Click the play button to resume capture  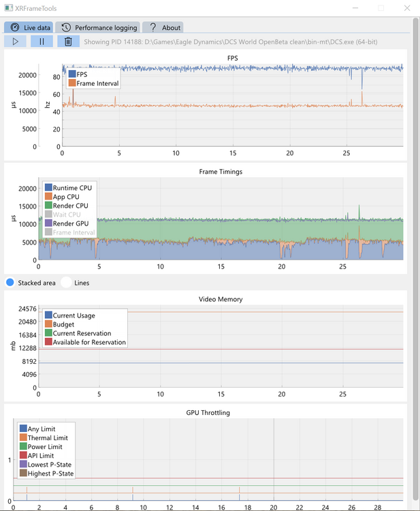(x=15, y=42)
